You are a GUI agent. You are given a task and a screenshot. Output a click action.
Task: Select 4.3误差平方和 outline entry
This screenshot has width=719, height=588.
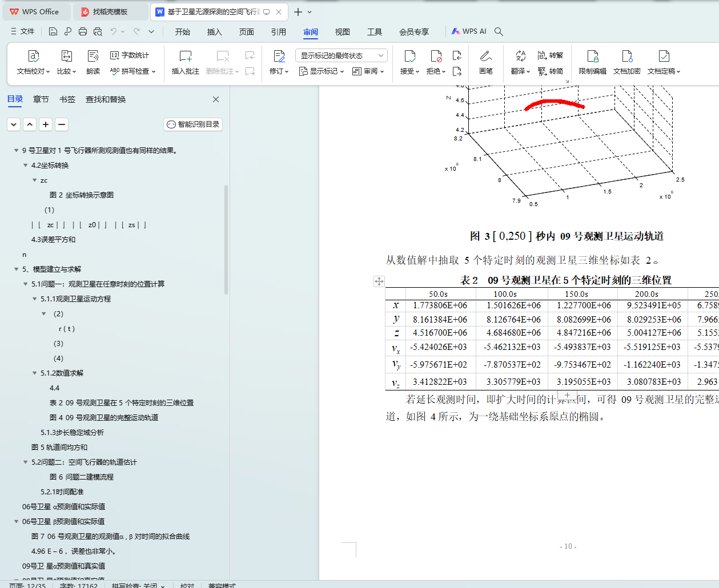click(53, 240)
